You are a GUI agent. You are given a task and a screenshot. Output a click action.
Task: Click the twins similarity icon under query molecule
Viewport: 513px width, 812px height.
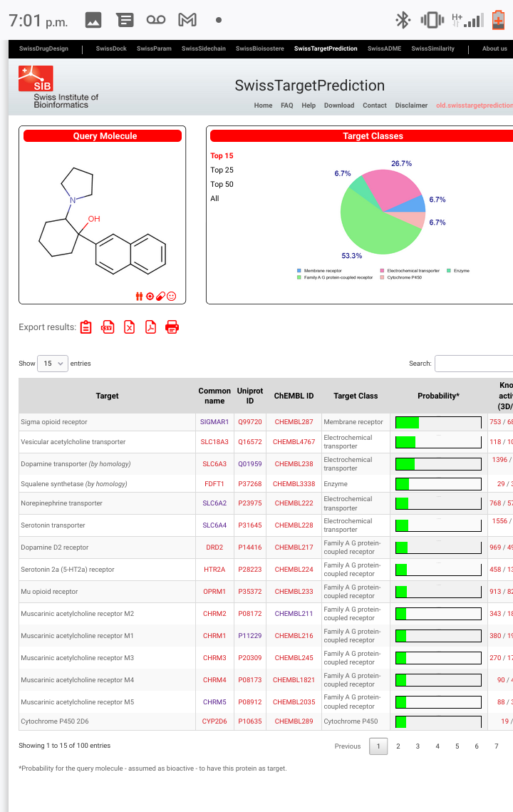point(139,297)
